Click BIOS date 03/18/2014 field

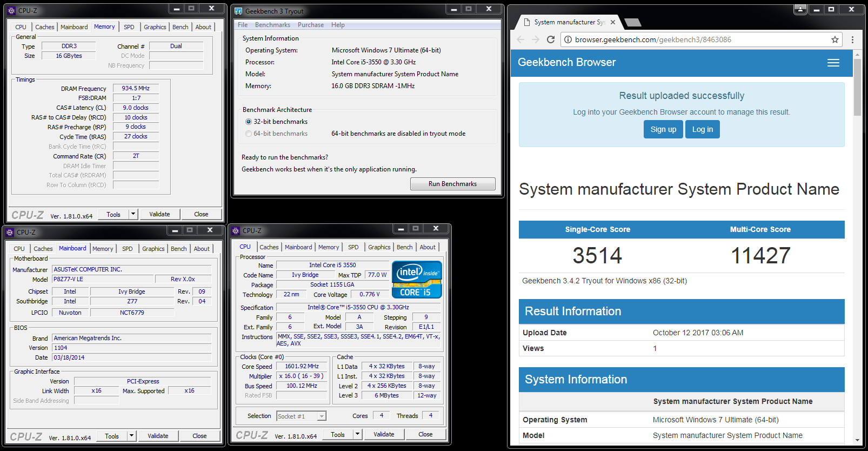tap(132, 357)
